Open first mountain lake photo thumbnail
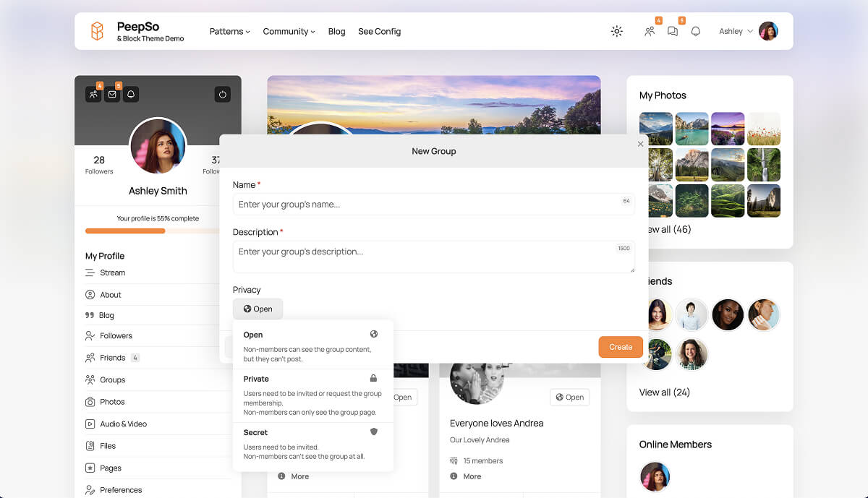 tap(656, 129)
